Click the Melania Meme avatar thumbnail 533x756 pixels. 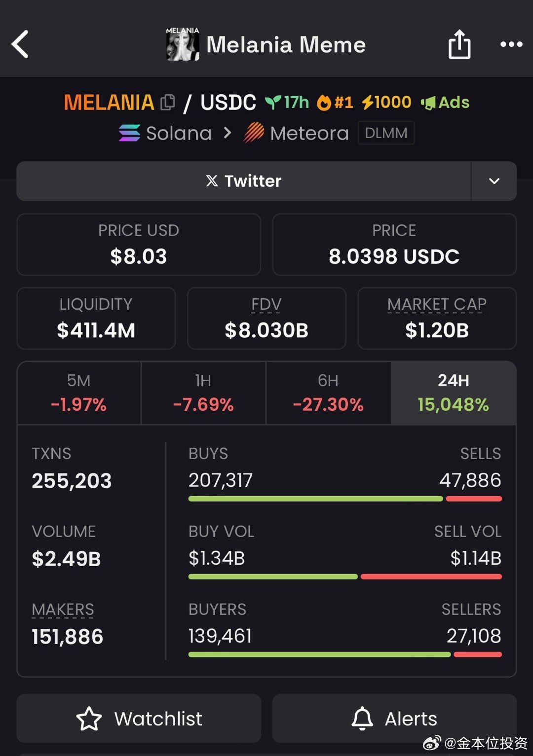click(x=183, y=44)
